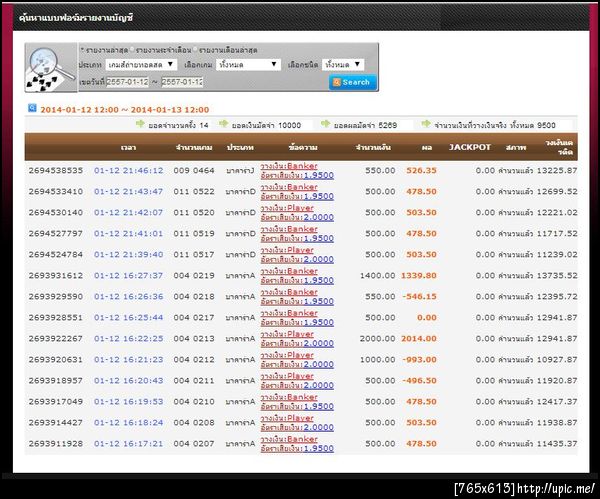Open the Banker bet link for record 2694533410
The height and width of the screenshot is (499, 600).
coord(289,187)
